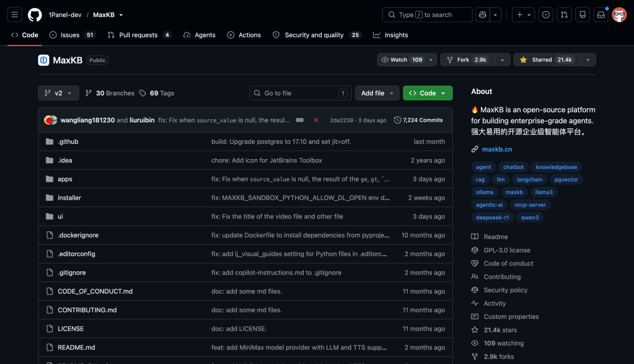Open the apps folder
Image resolution: width=634 pixels, height=364 pixels.
tap(65, 179)
